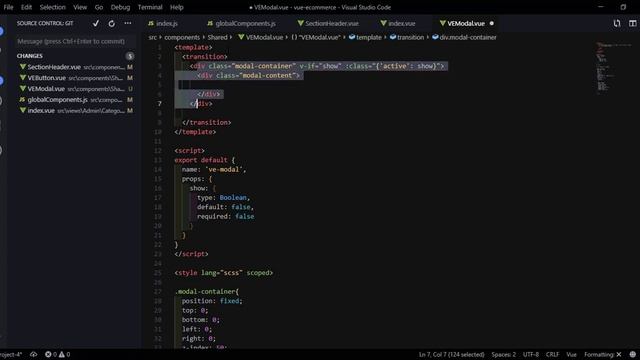Open the File menu
The width and height of the screenshot is (640, 360).
pos(8,7)
